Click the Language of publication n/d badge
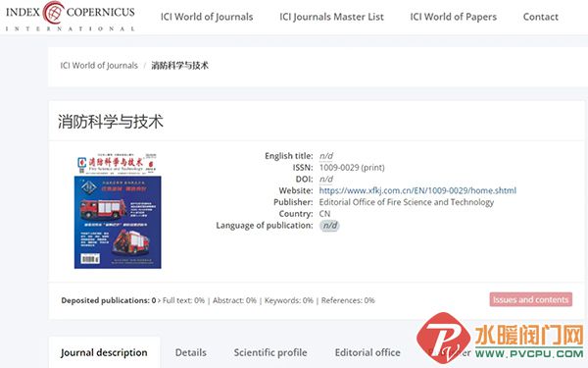The image size is (588, 368). pos(329,226)
